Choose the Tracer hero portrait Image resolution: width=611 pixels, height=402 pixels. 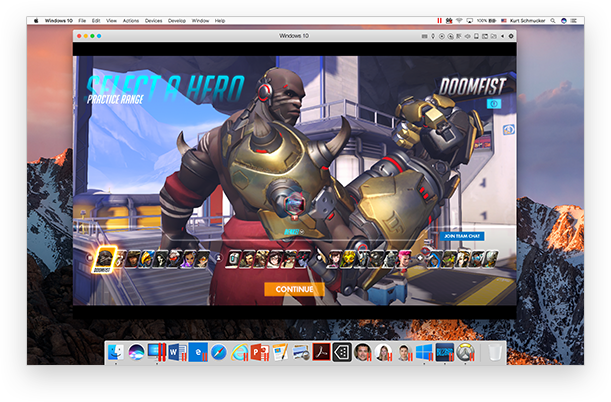(203, 259)
